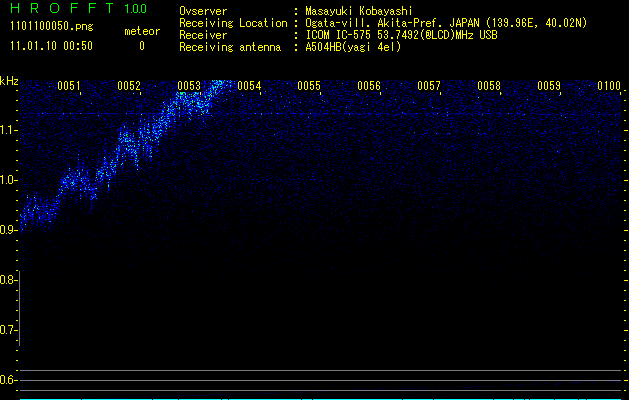Click the 0059 time marker

549,86
